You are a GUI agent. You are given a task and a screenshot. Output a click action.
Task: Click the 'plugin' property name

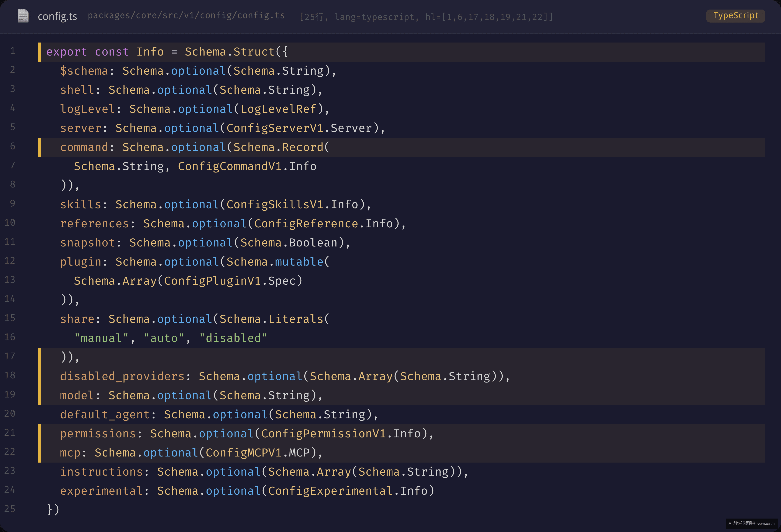click(81, 262)
